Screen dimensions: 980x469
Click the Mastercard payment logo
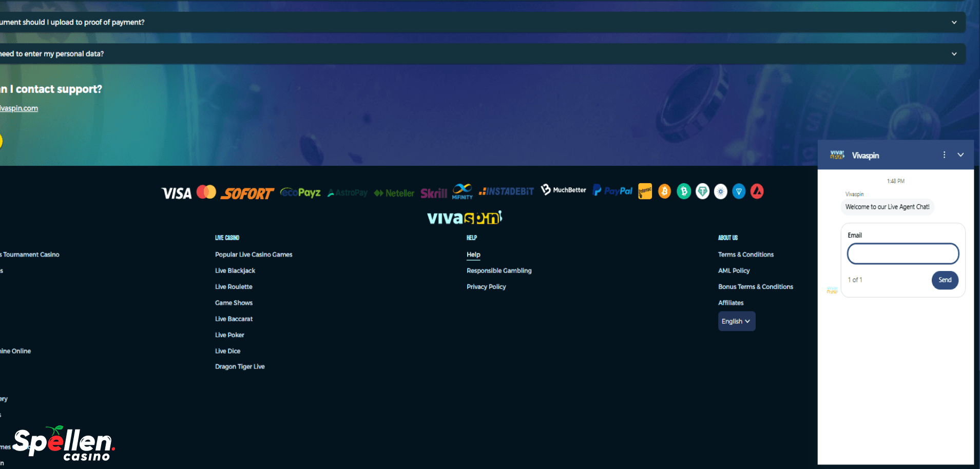coord(206,192)
